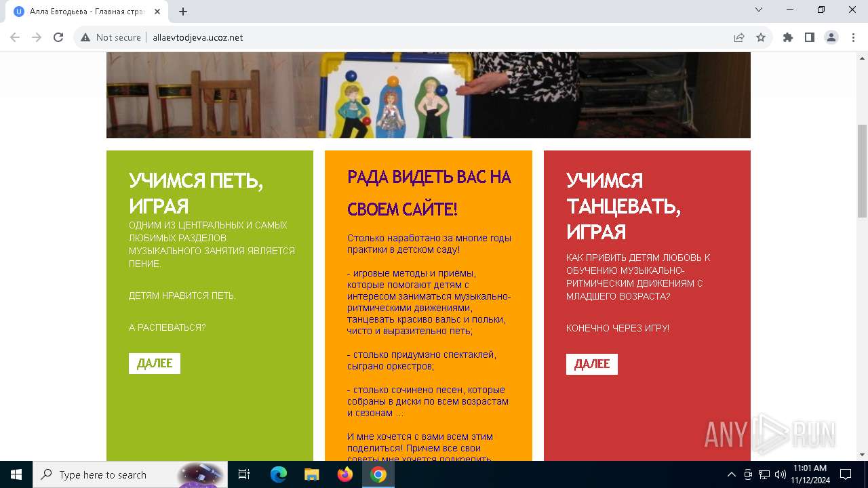Expand the tab search chevron
The height and width of the screenshot is (488, 868).
click(759, 9)
